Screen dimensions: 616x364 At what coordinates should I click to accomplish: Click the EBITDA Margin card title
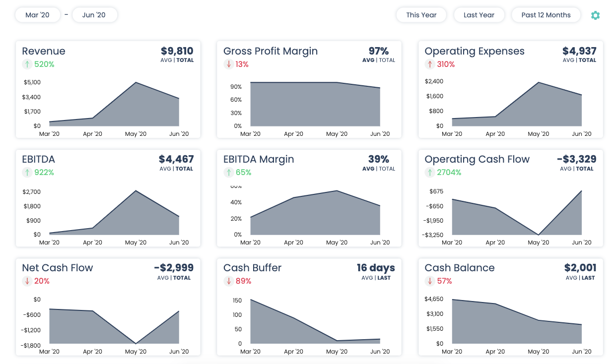(x=259, y=159)
